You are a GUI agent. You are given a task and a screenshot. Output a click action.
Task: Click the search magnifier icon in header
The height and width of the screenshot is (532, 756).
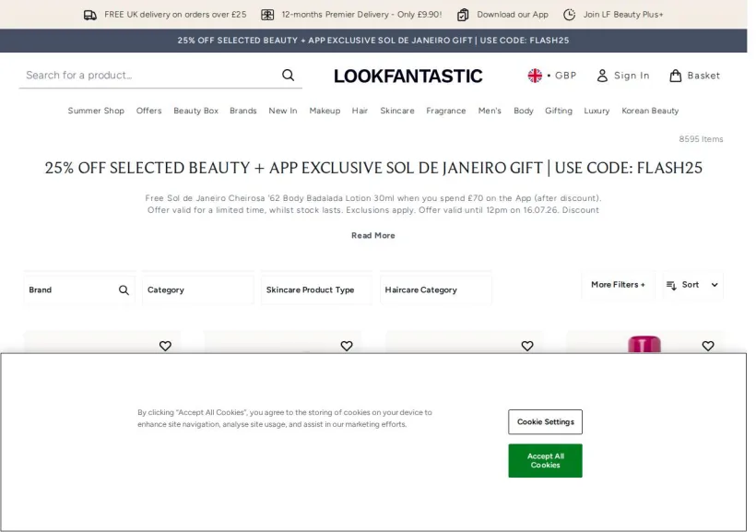[289, 76]
